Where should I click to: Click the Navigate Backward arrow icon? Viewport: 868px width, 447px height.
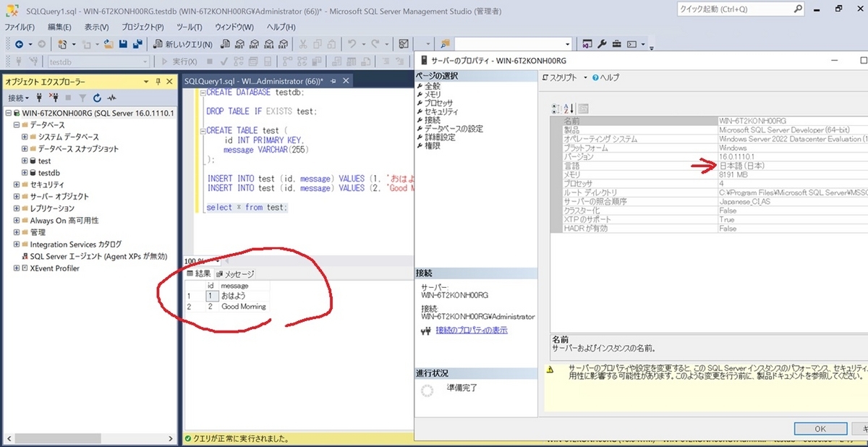19,44
